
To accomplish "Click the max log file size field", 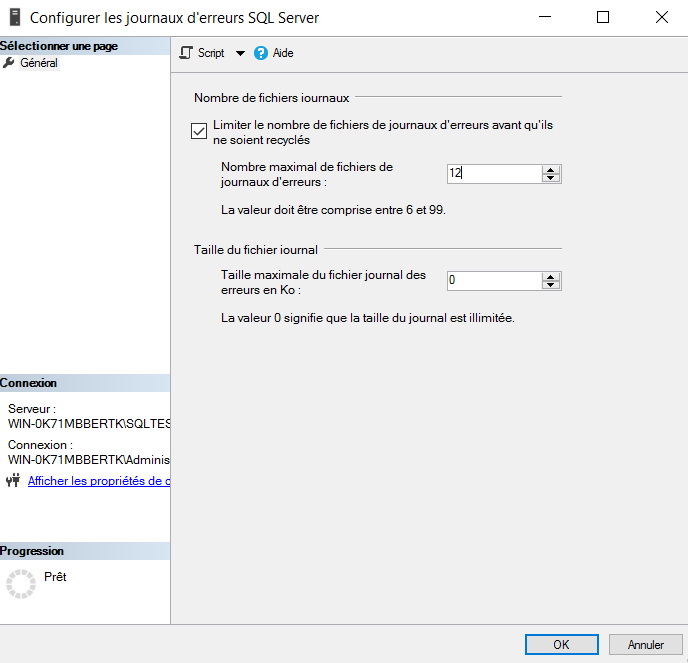I will tap(493, 280).
